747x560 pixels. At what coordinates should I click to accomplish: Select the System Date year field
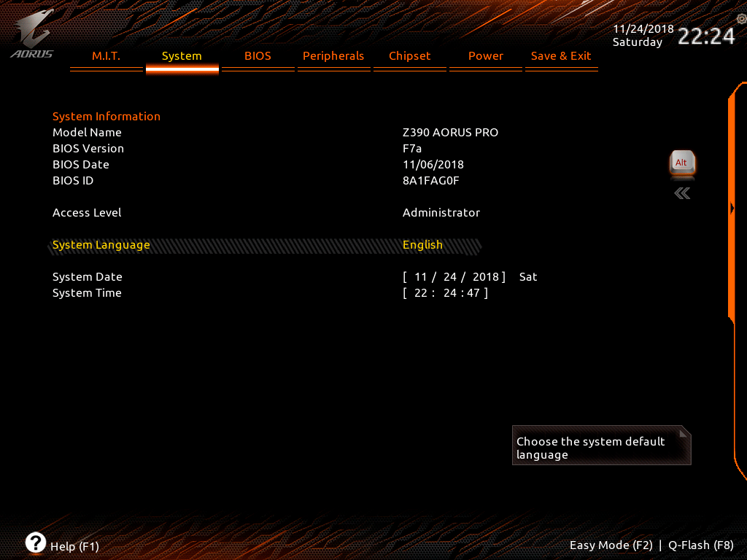(485, 276)
